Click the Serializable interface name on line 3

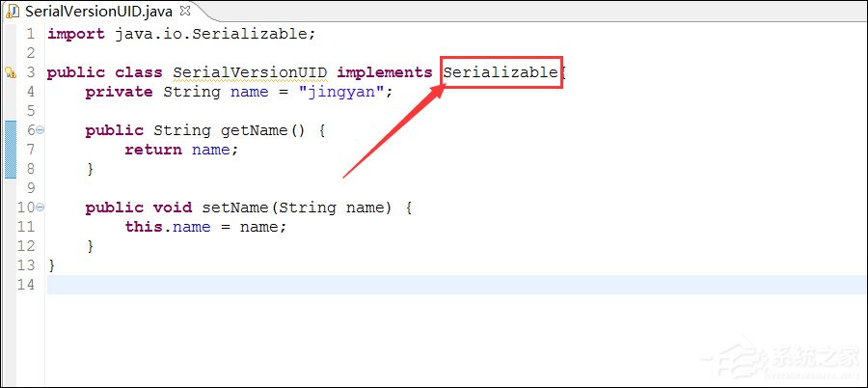tap(501, 72)
